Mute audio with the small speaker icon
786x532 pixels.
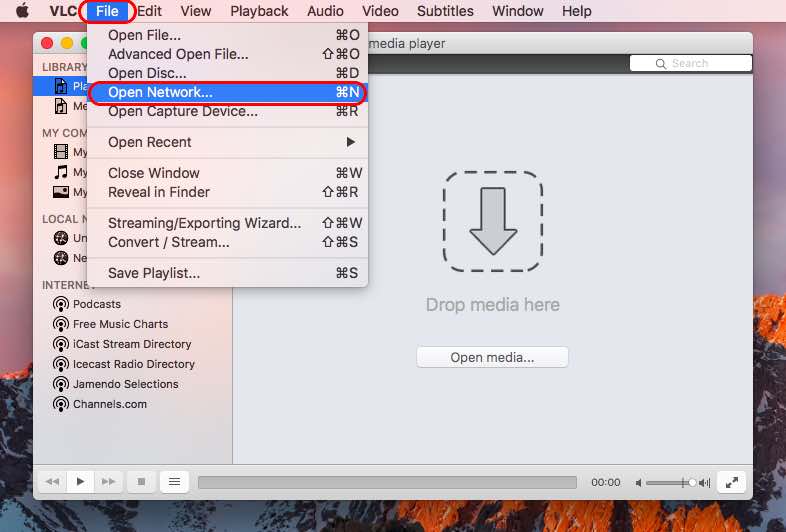[x=638, y=483]
